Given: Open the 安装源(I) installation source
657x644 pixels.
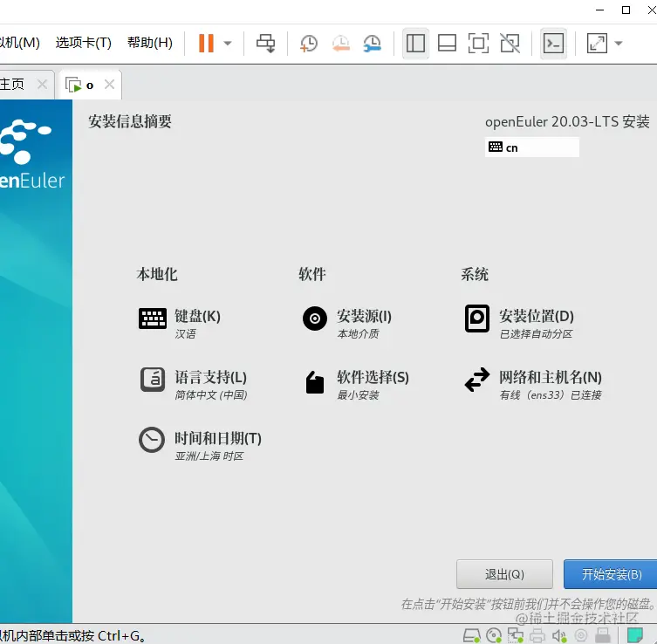Looking at the screenshot, I should click(x=347, y=322).
